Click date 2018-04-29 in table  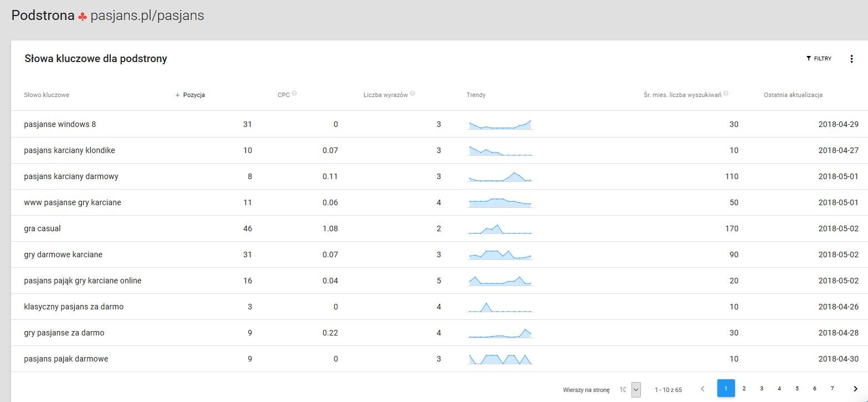click(839, 124)
